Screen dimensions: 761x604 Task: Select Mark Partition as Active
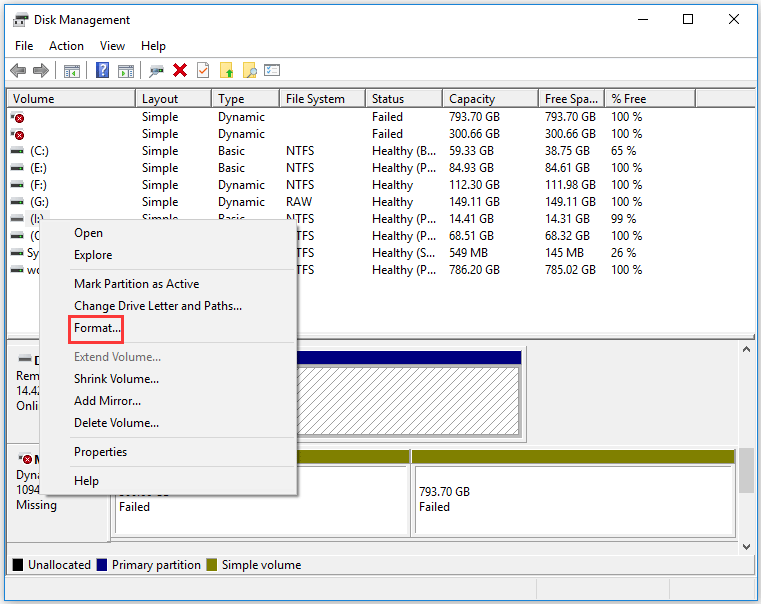pos(136,284)
